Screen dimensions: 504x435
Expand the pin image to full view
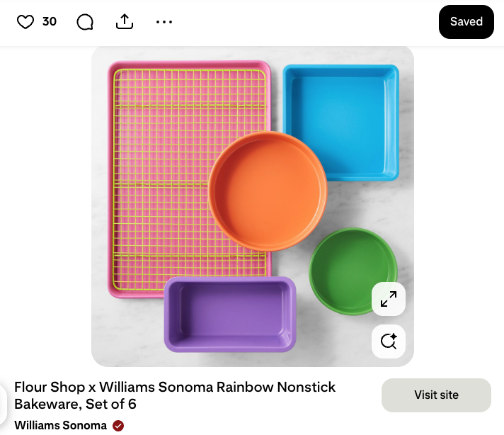click(389, 300)
